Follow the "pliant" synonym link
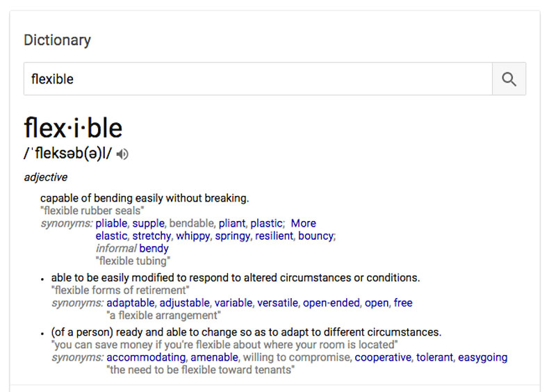Screen dimensions: 549x392 231,223
